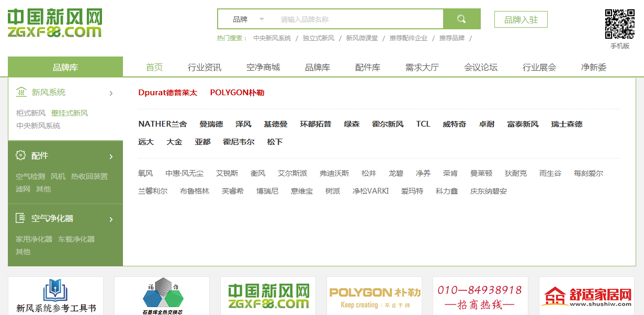Open the 净松VARKI brand

coord(371,191)
